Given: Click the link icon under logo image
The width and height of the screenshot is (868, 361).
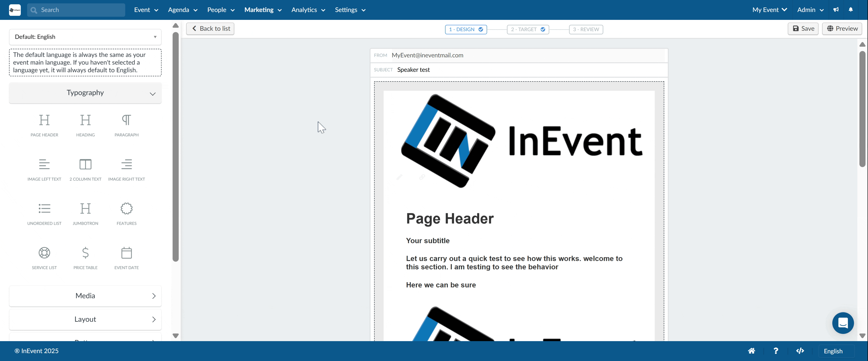Looking at the screenshot, I should pos(422,177).
